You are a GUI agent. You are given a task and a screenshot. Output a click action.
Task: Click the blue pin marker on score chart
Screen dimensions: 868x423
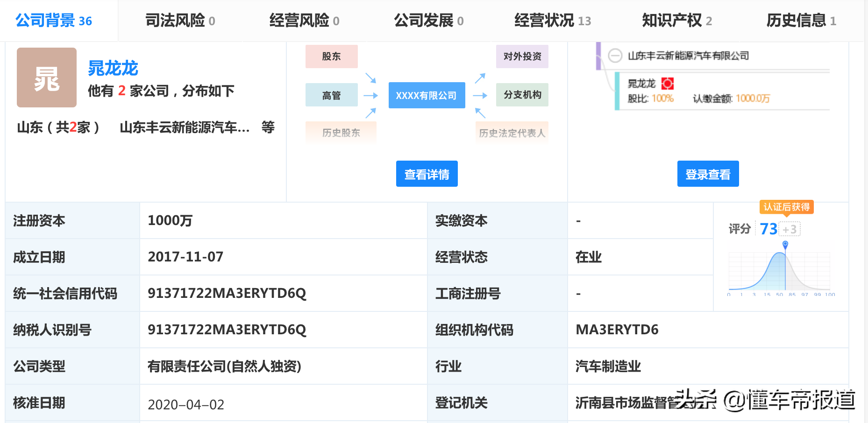pyautogui.click(x=785, y=245)
